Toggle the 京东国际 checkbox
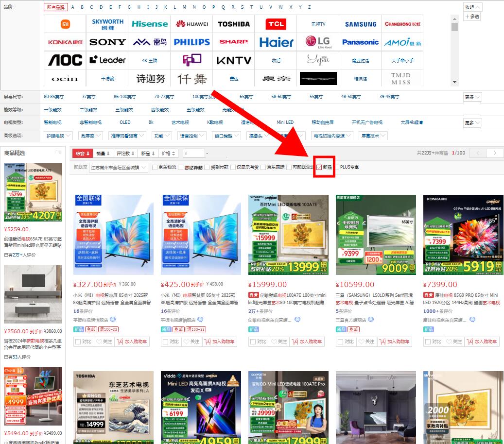This screenshot has width=504, height=444. 263,168
